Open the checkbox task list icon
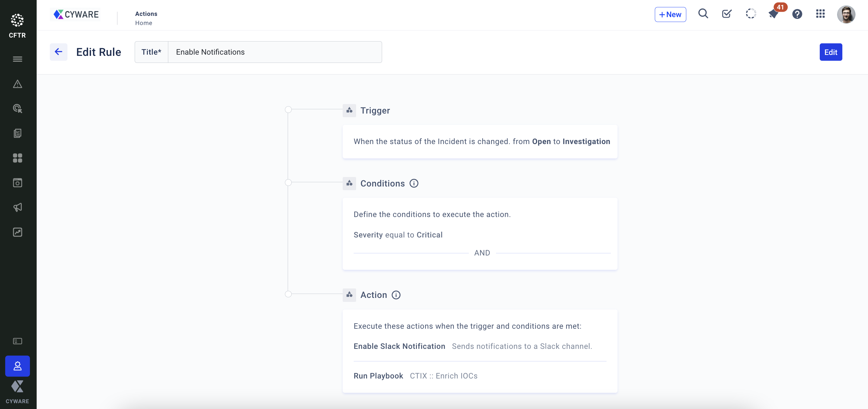The height and width of the screenshot is (409, 868). (727, 14)
